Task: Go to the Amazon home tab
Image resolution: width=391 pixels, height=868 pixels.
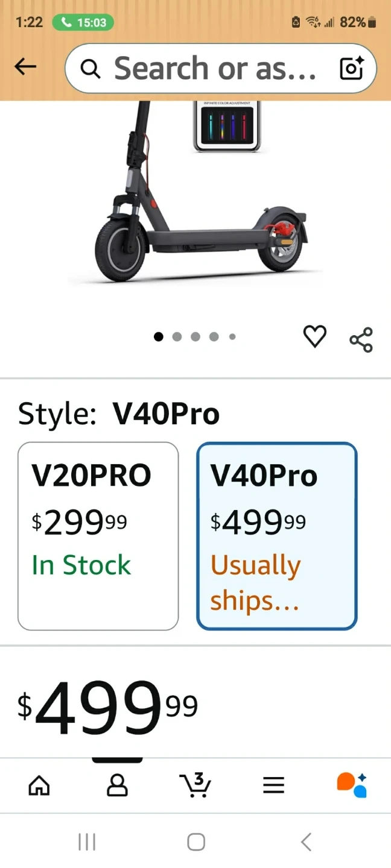Action: click(x=39, y=785)
